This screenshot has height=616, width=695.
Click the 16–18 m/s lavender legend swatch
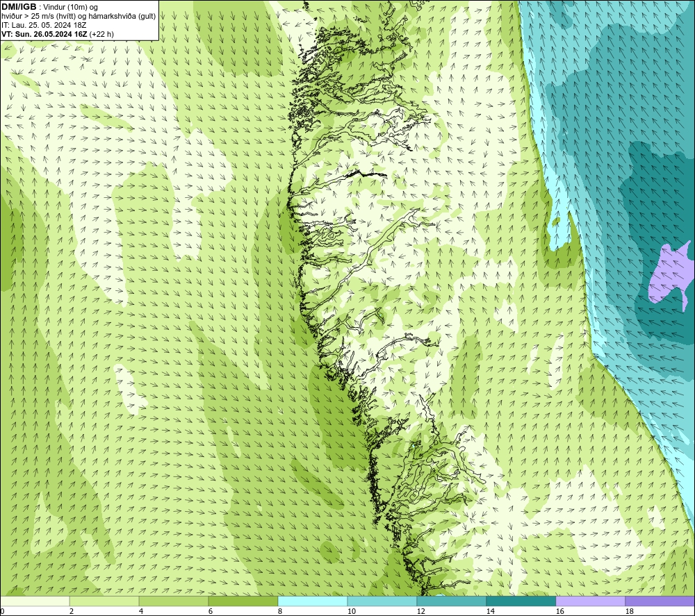[590, 601]
